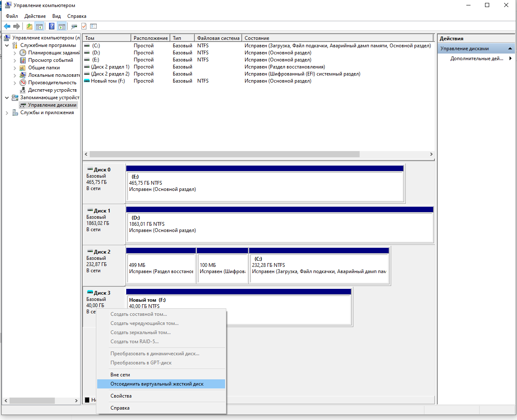Collapse the Запоминающие устройства node
This screenshot has width=517, height=420.
pyautogui.click(x=7, y=98)
